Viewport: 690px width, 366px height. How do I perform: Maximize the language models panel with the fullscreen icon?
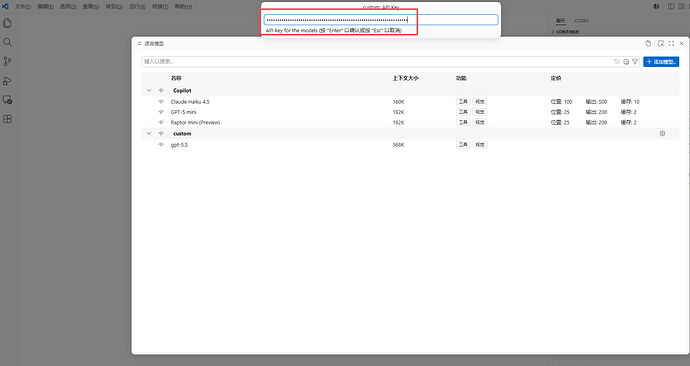pyautogui.click(x=671, y=44)
